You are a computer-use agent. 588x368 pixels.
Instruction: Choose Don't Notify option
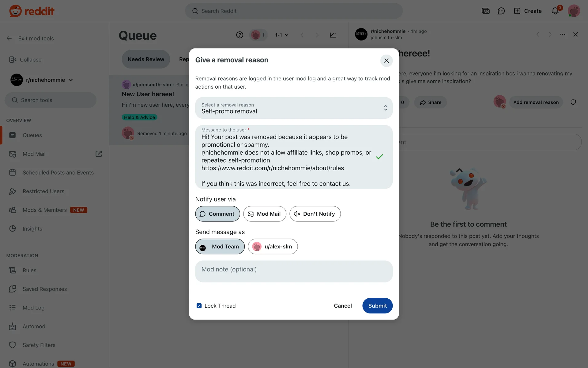click(x=315, y=214)
